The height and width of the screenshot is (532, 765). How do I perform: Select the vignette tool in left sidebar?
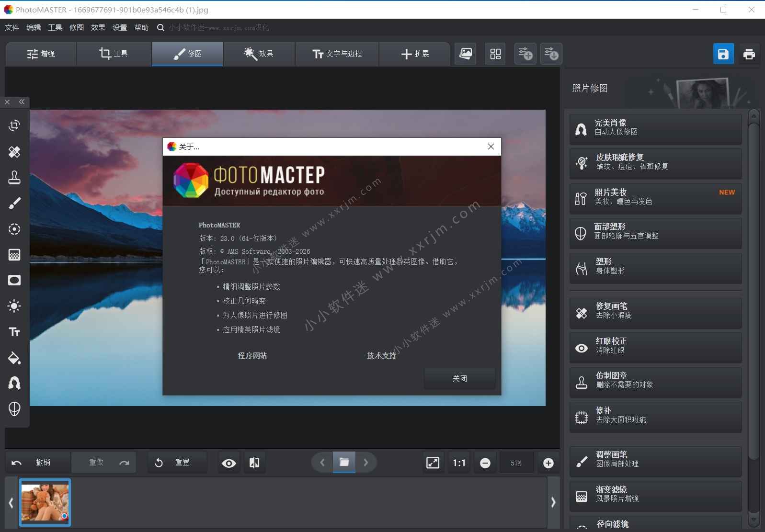[x=14, y=280]
